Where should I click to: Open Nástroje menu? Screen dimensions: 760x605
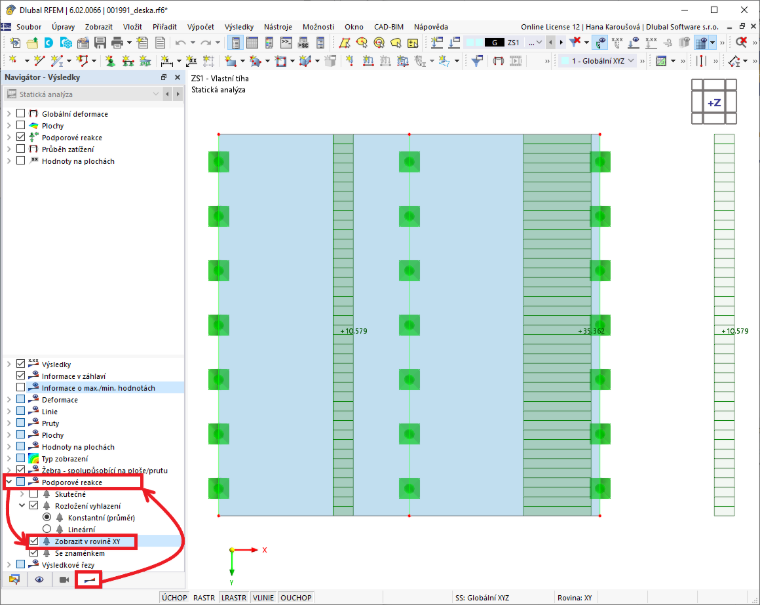click(278, 27)
